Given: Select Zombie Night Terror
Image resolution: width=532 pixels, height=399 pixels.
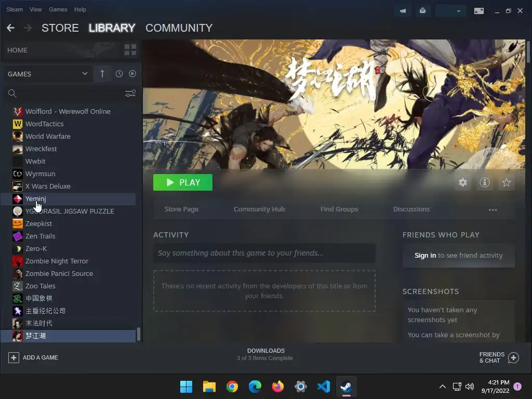Looking at the screenshot, I should 68,261.
